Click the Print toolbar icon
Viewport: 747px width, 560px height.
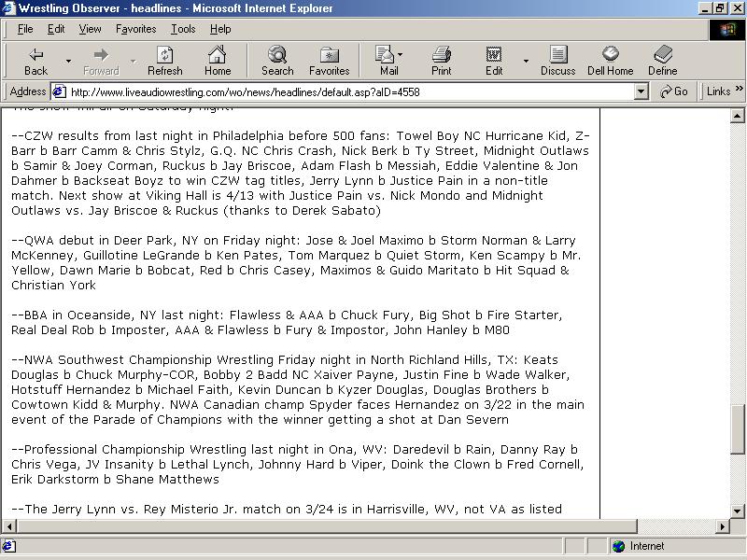point(442,61)
